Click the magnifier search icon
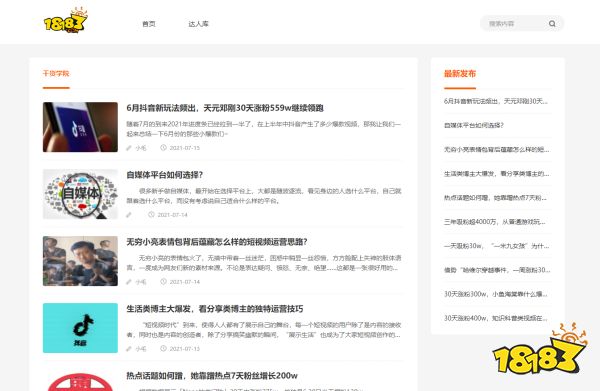 (552, 23)
